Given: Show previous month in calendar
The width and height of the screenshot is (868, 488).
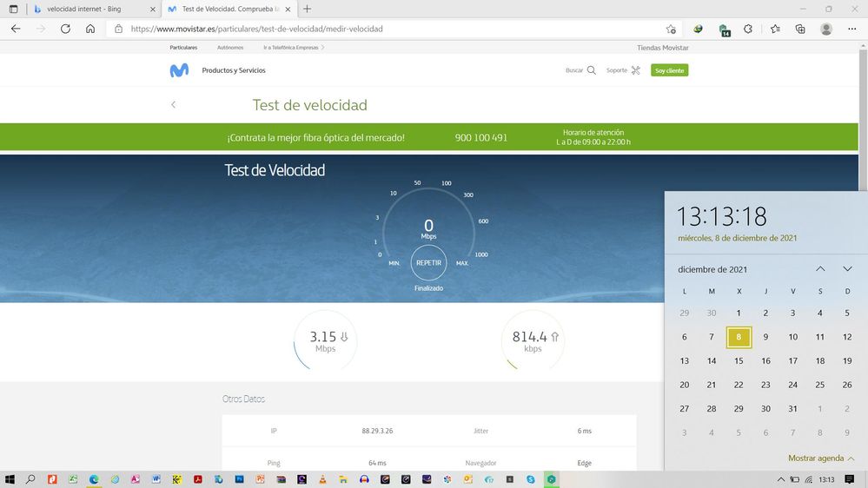Looking at the screenshot, I should click(820, 269).
